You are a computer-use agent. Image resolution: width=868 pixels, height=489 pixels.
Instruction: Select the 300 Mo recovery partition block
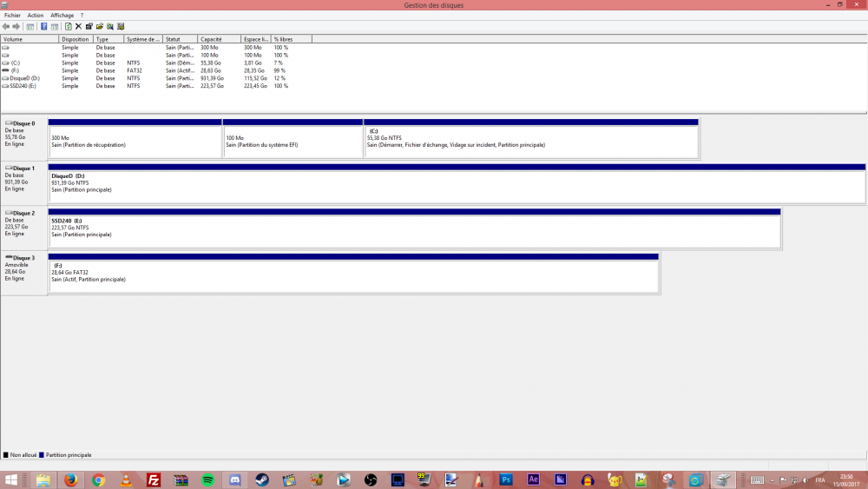(135, 139)
